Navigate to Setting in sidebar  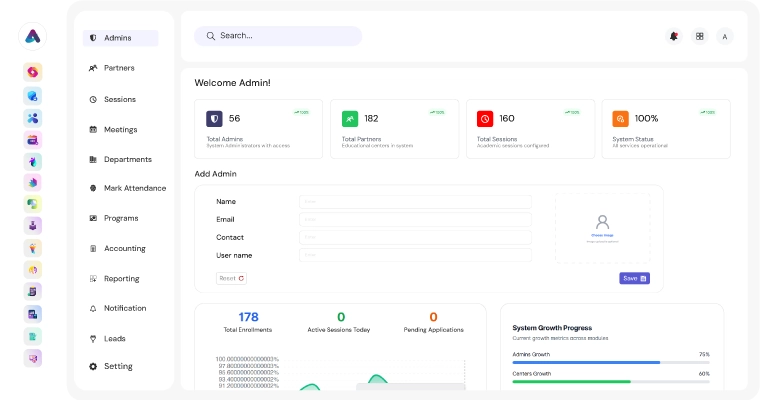[x=117, y=366]
